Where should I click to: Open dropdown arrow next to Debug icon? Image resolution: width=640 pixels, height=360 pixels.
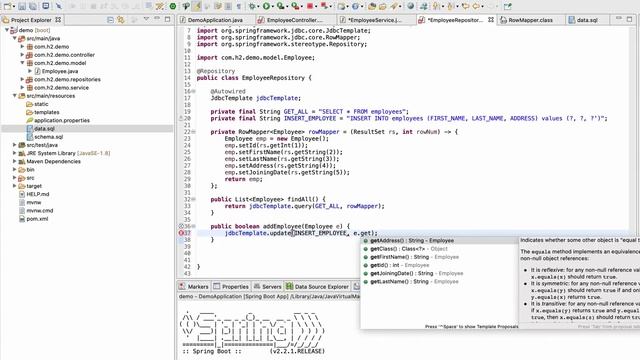coord(258,7)
